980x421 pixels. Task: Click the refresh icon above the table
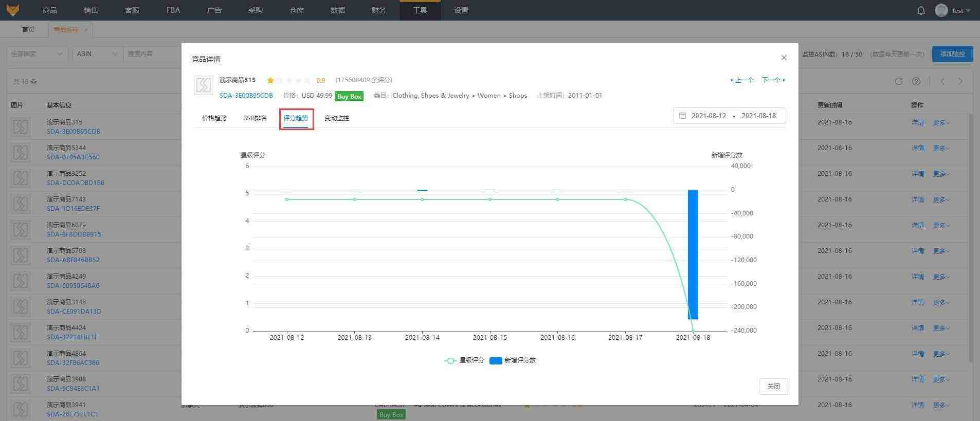899,81
